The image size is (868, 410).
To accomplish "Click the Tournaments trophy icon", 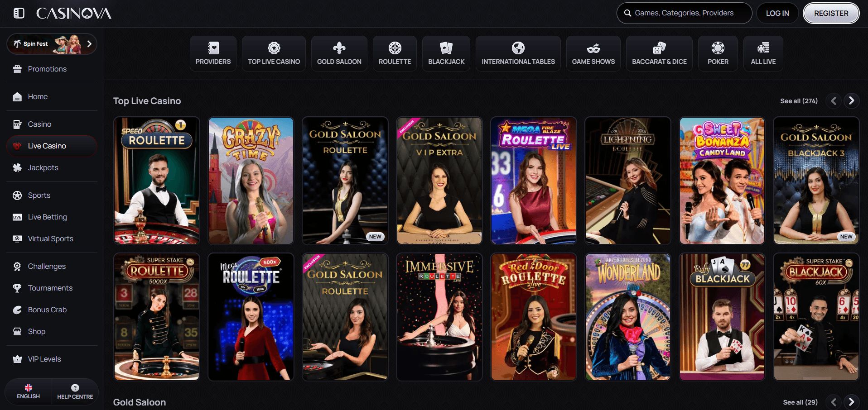I will click(17, 288).
